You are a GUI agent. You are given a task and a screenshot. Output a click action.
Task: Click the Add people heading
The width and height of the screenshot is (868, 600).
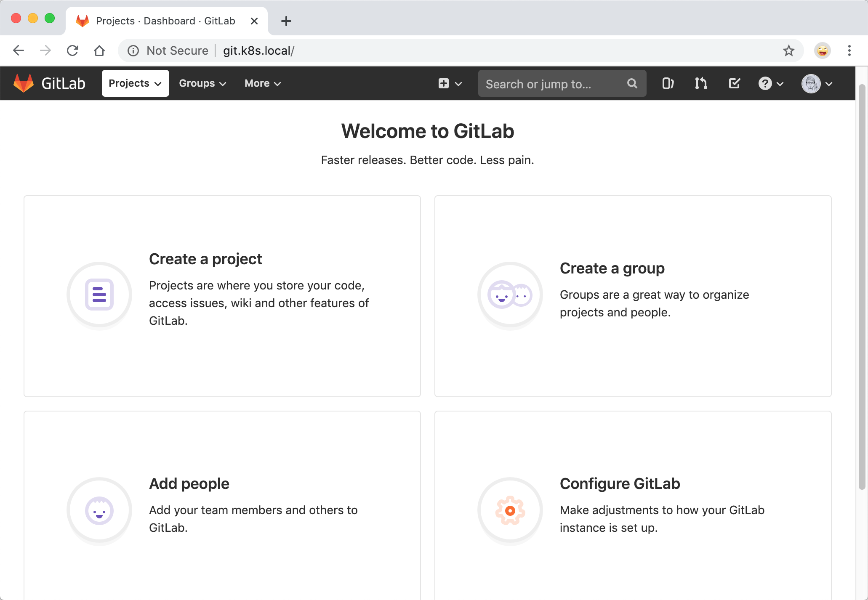pos(189,484)
